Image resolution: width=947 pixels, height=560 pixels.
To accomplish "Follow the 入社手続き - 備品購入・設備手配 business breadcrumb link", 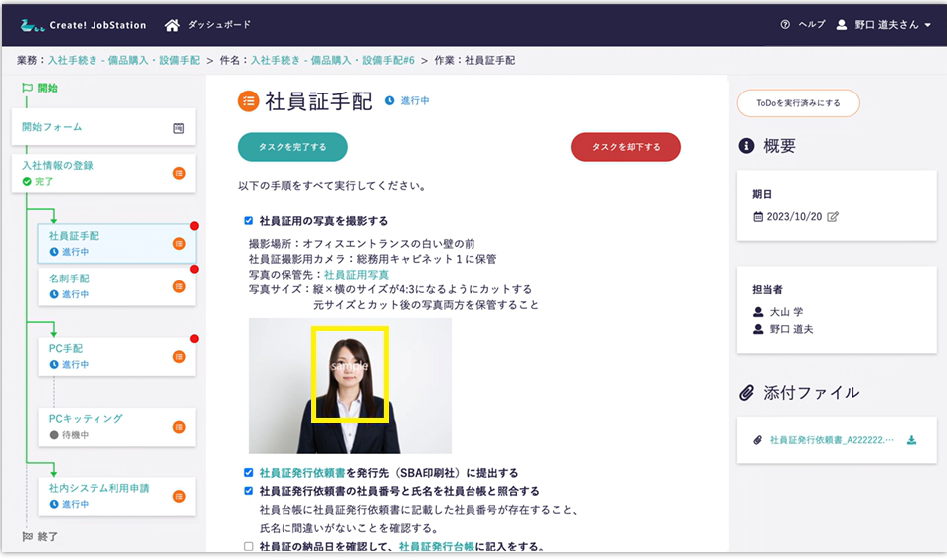I will [x=123, y=60].
